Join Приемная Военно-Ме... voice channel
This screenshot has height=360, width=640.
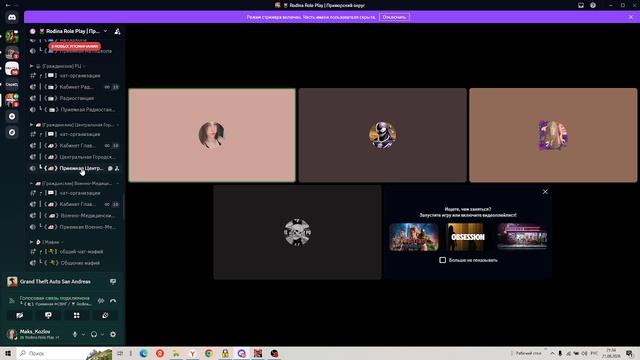75,227
